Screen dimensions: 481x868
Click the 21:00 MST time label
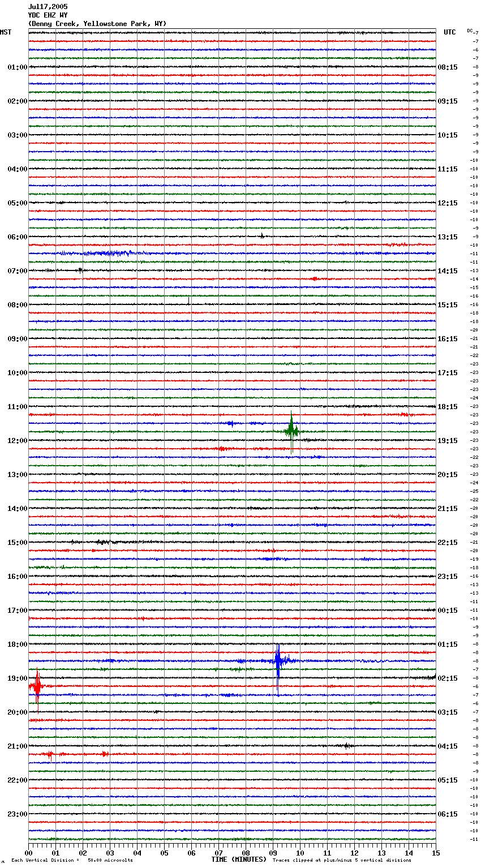(x=18, y=746)
